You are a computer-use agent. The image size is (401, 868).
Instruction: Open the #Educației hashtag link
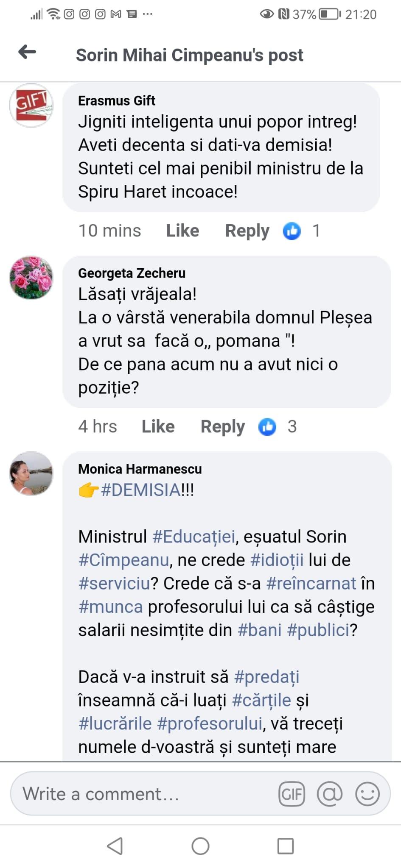[x=193, y=537]
